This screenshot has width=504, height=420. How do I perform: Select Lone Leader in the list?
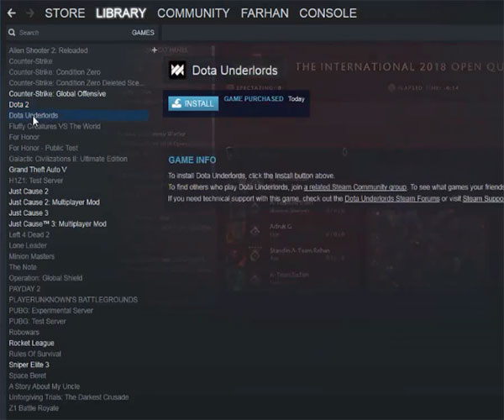click(28, 245)
